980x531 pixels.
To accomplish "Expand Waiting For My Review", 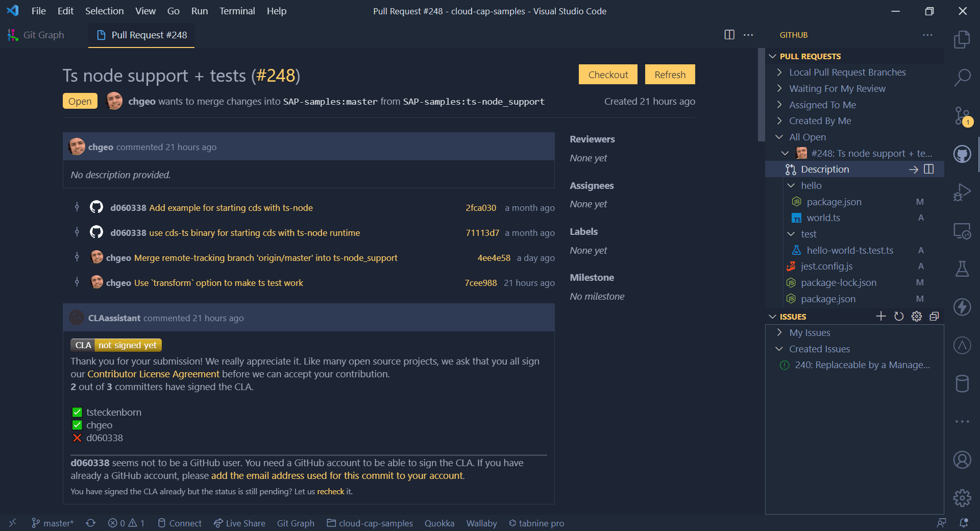I will [779, 88].
